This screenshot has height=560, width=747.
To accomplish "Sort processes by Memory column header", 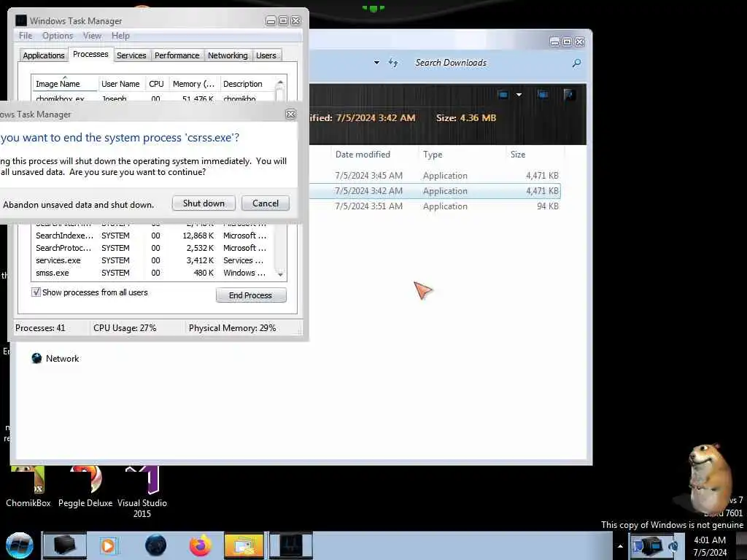I will pos(194,84).
